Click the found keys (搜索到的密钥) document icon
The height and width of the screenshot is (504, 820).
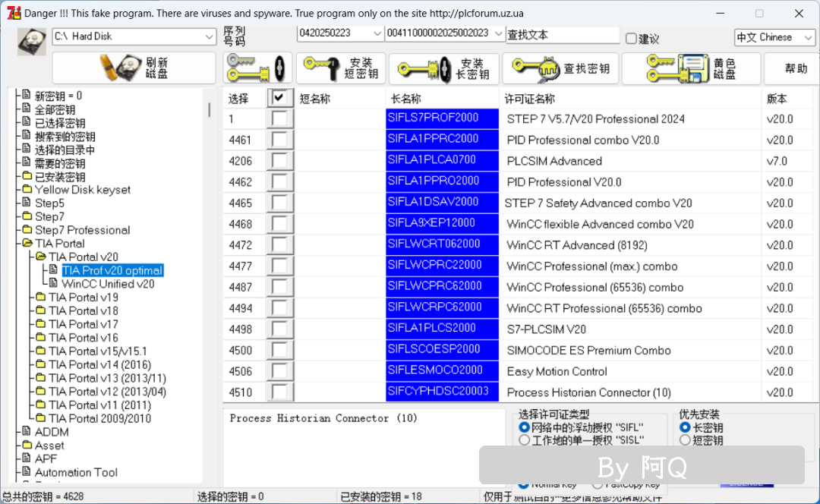(x=27, y=135)
